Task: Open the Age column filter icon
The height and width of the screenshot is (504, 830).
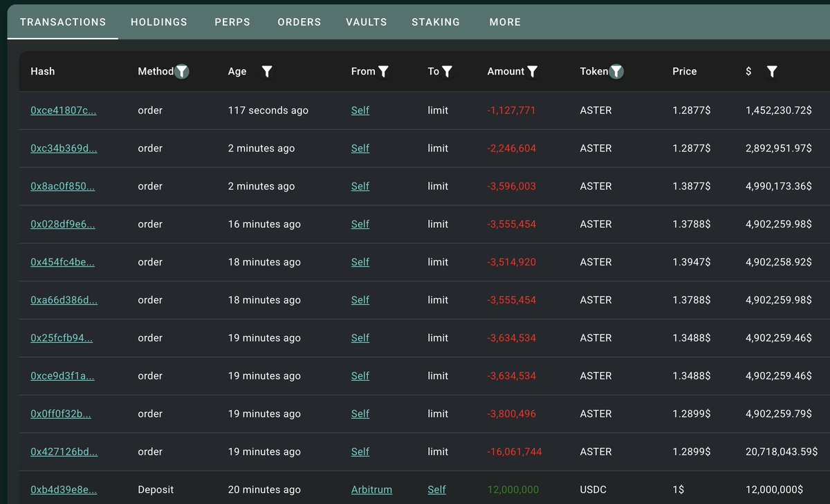Action: [267, 71]
